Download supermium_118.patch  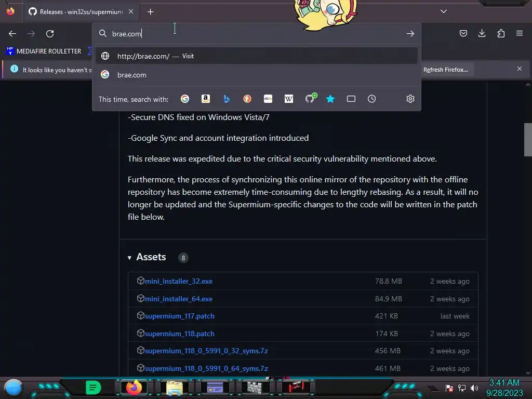tap(179, 334)
